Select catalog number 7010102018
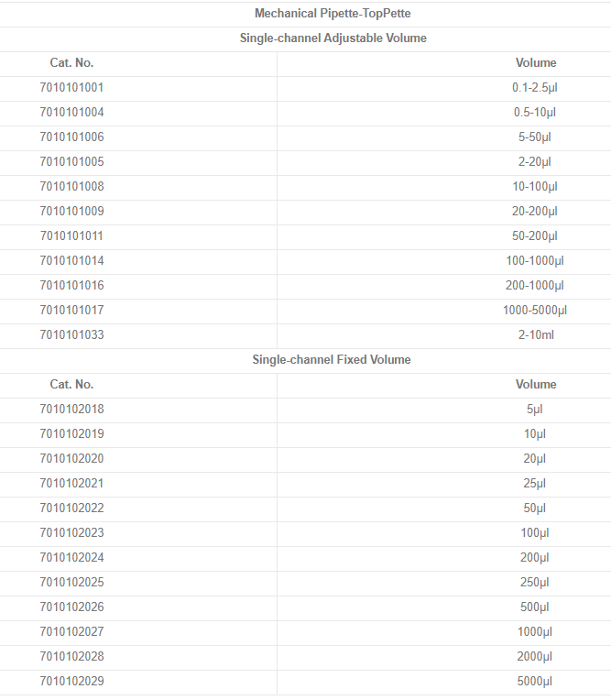The width and height of the screenshot is (611, 700). [72, 410]
